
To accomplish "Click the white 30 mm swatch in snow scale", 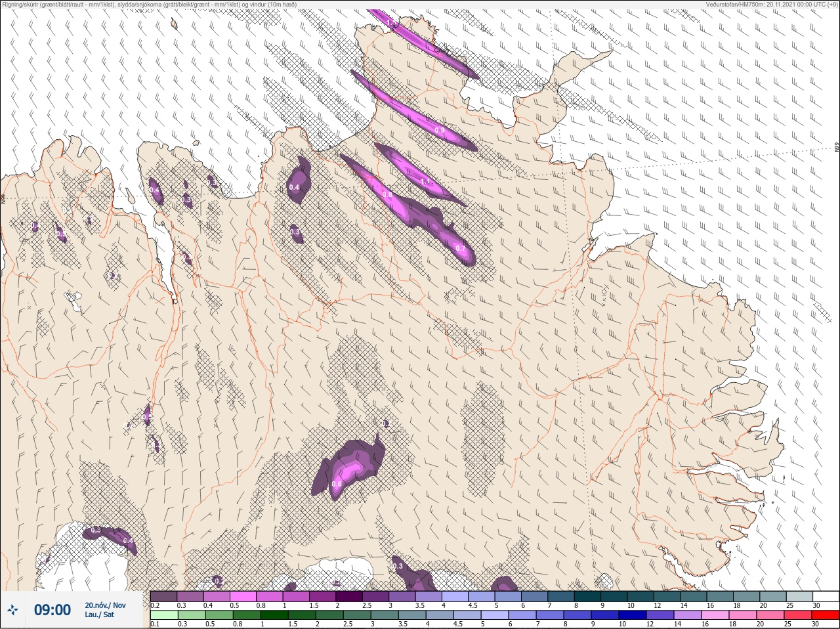I will click(x=825, y=596).
